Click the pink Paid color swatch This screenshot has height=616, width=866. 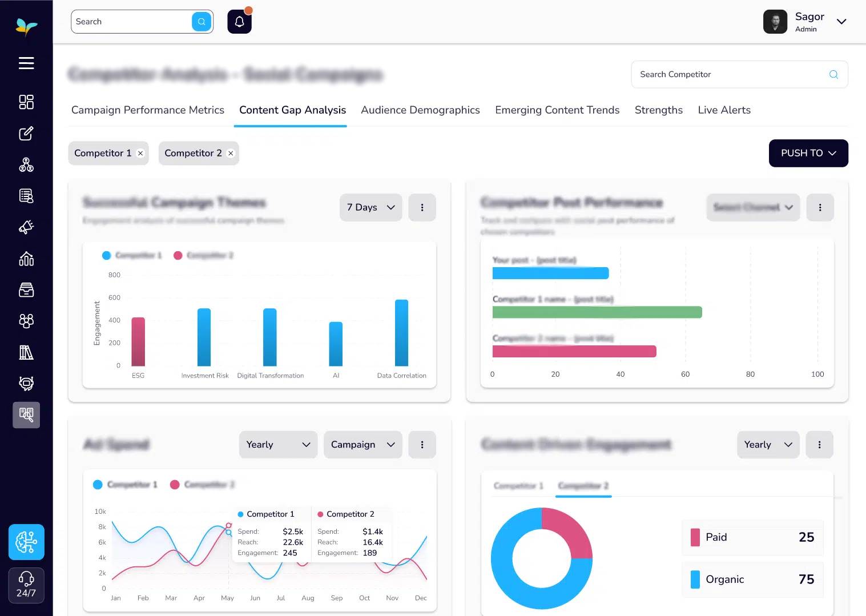pos(695,537)
